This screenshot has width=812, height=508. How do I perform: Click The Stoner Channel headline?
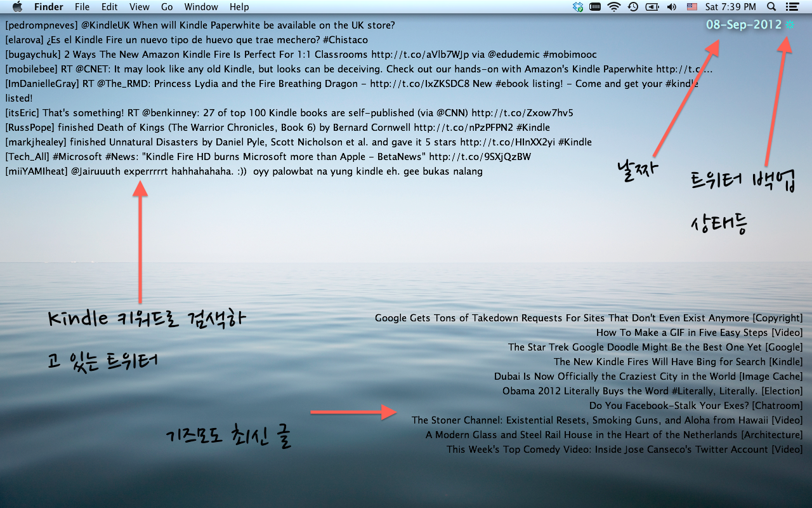coord(607,420)
